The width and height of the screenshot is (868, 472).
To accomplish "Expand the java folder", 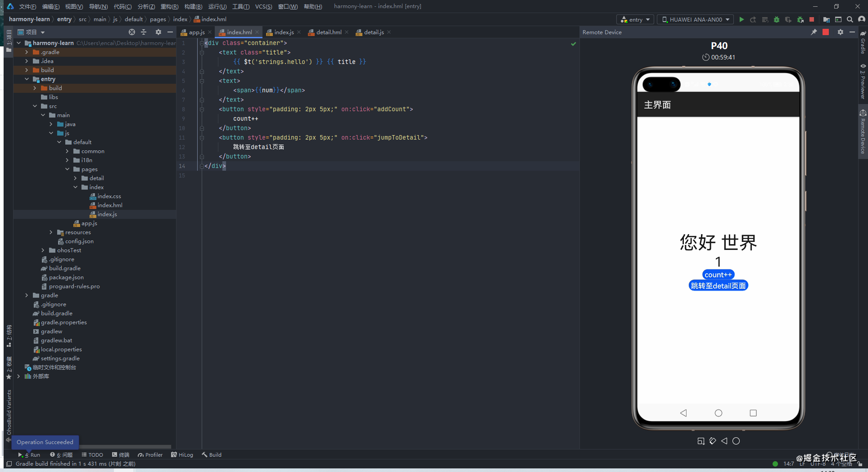I will 51,124.
